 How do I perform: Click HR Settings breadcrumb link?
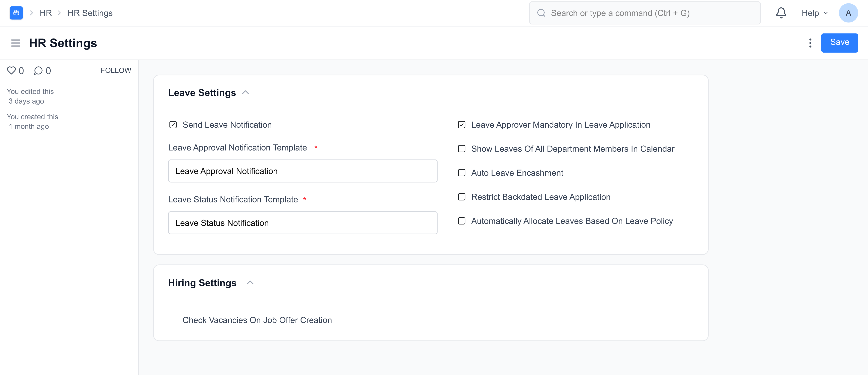[x=90, y=13]
